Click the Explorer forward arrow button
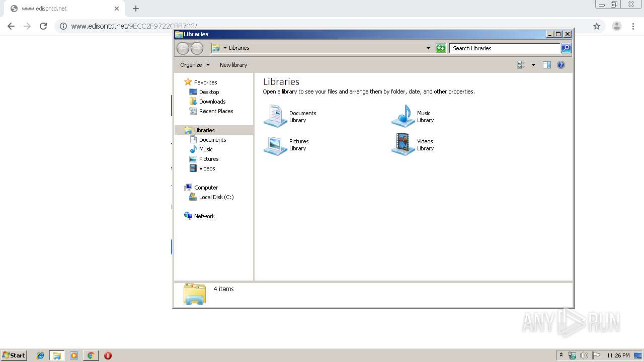Screen dimensions: 644x362 point(197,48)
